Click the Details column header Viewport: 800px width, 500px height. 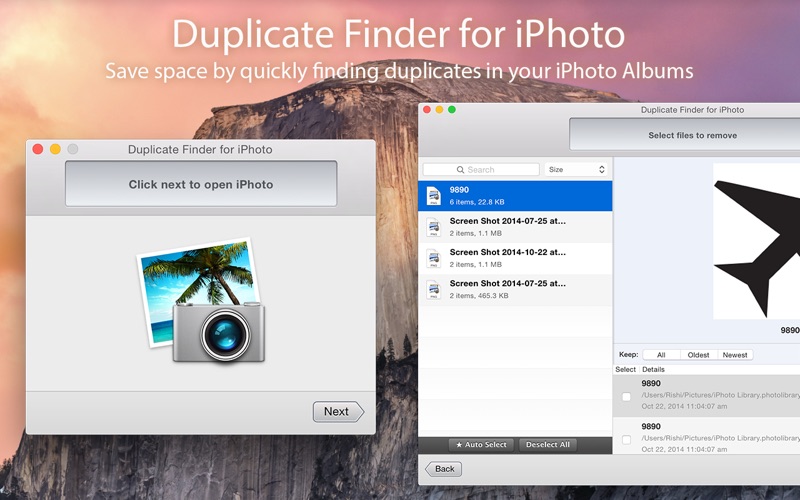pyautogui.click(x=653, y=369)
